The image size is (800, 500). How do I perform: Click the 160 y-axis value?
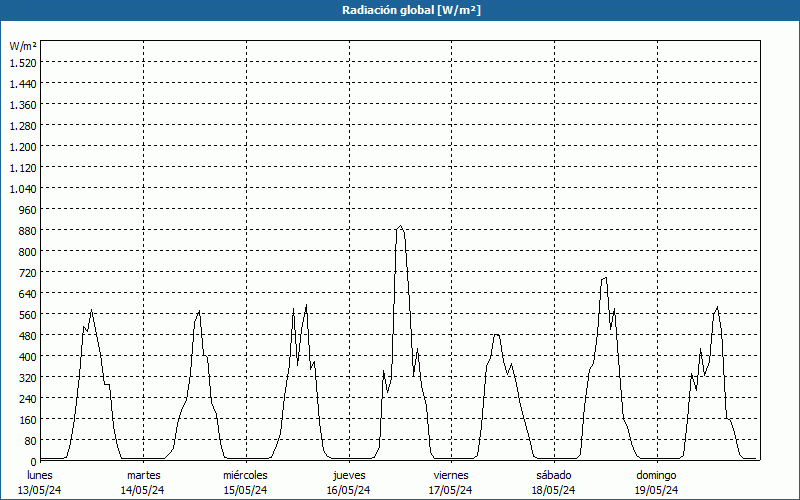click(x=28, y=420)
